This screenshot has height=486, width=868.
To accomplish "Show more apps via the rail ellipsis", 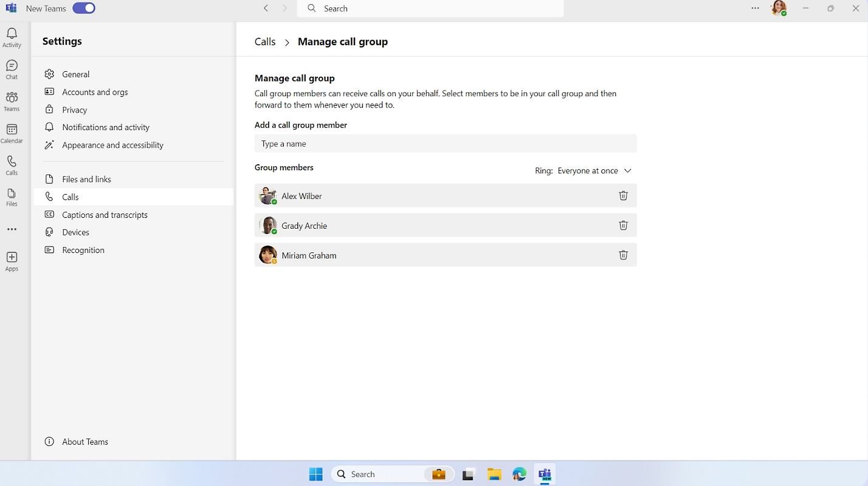I will pos(12,229).
